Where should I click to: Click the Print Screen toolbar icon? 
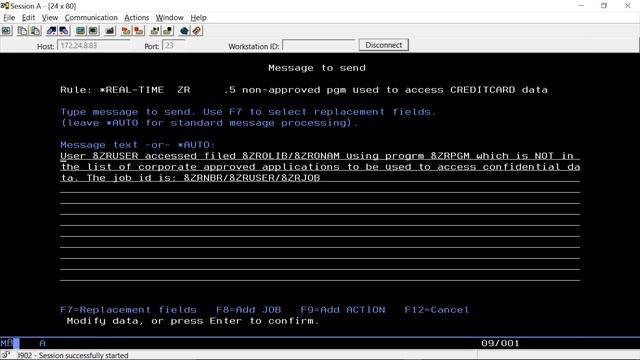pos(7,31)
